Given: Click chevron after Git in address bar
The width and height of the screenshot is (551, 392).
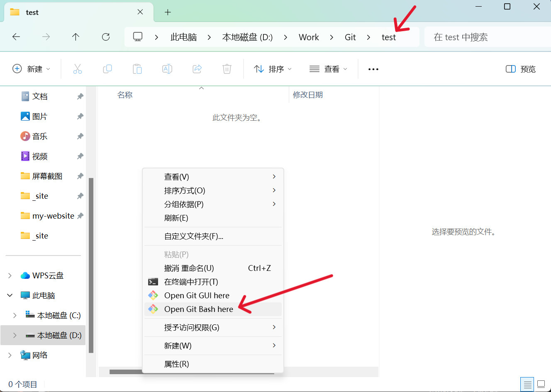Looking at the screenshot, I should pos(368,37).
